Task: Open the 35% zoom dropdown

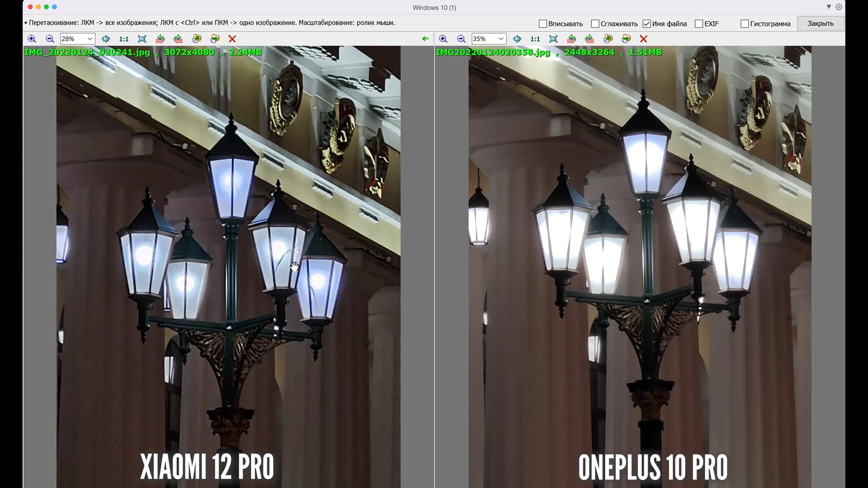Action: 501,39
